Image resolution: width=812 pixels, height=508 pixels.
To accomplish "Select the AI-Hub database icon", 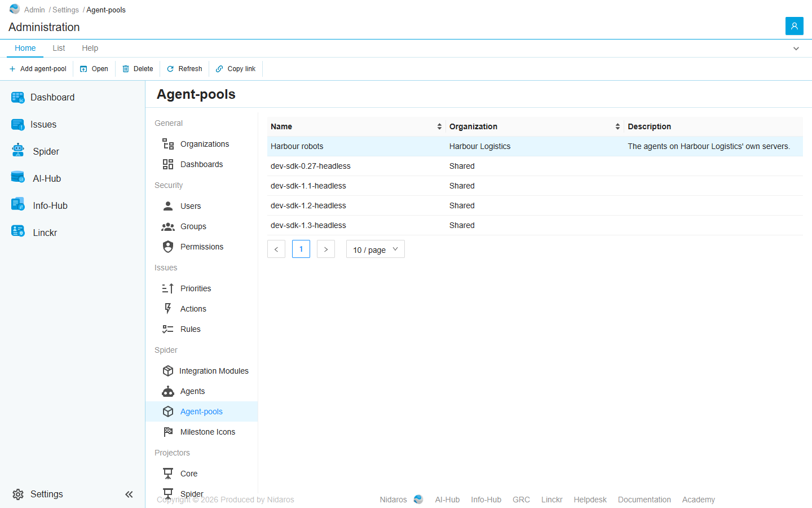I will coord(18,178).
